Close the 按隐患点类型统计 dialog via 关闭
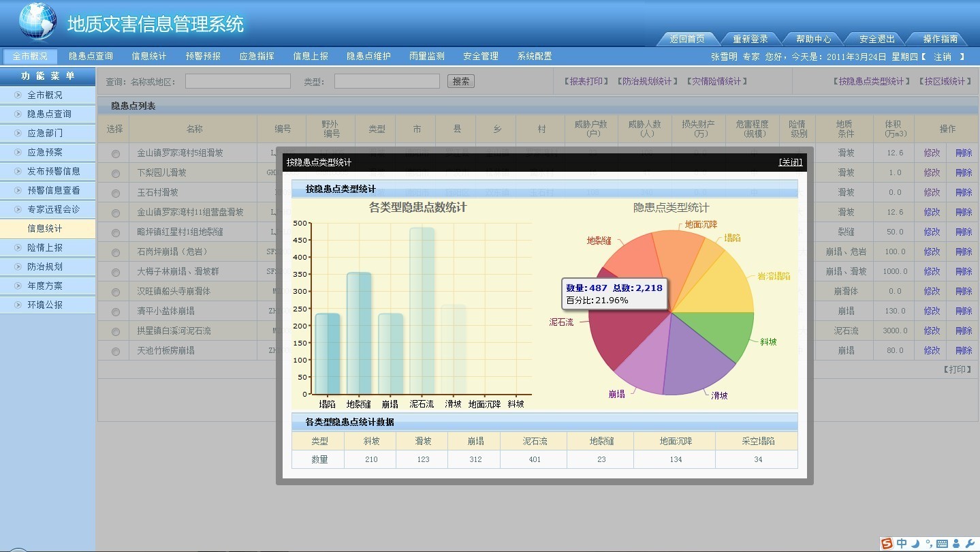 [x=790, y=162]
